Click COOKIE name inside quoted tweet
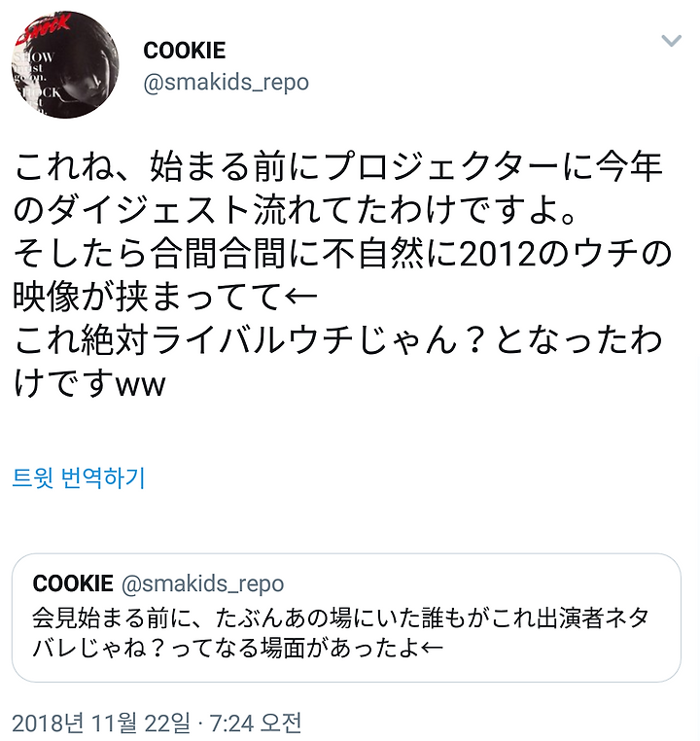Viewport: 700px width, 741px height. (x=73, y=583)
